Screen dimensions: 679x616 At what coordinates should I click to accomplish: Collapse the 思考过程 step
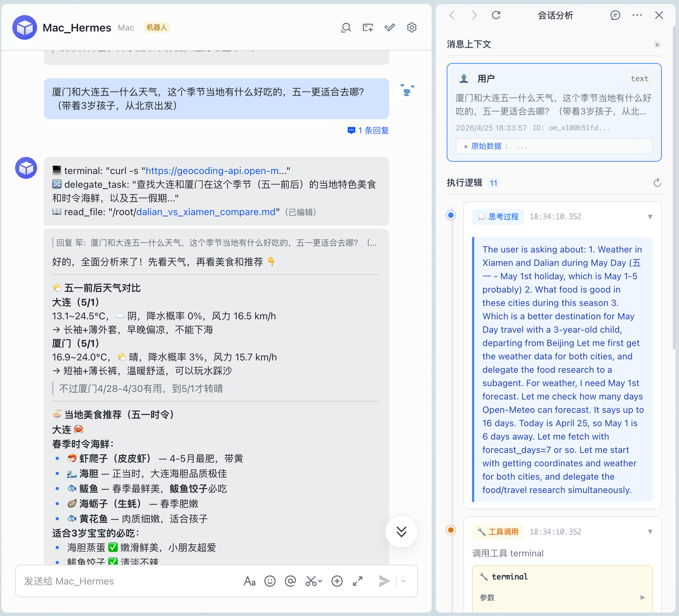tap(650, 217)
